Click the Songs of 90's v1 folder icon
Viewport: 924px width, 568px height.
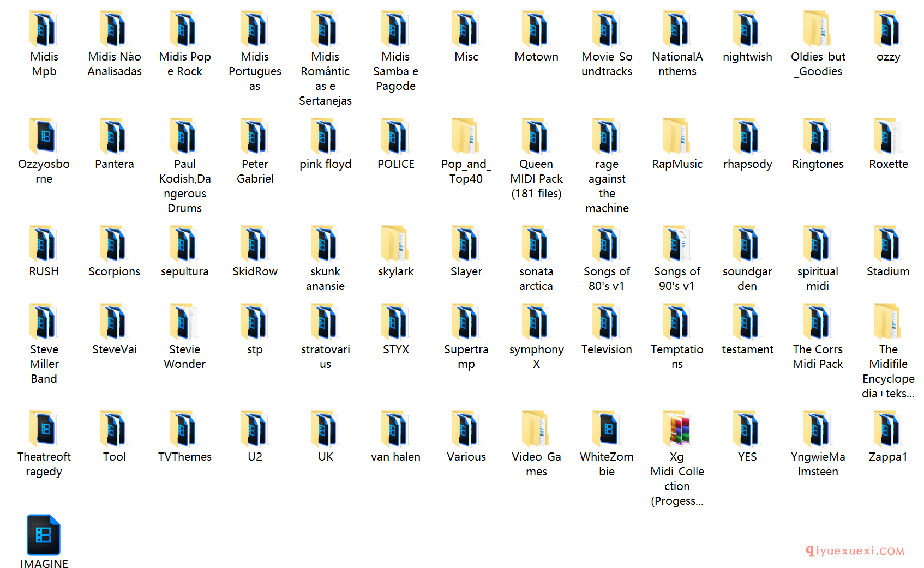point(677,244)
